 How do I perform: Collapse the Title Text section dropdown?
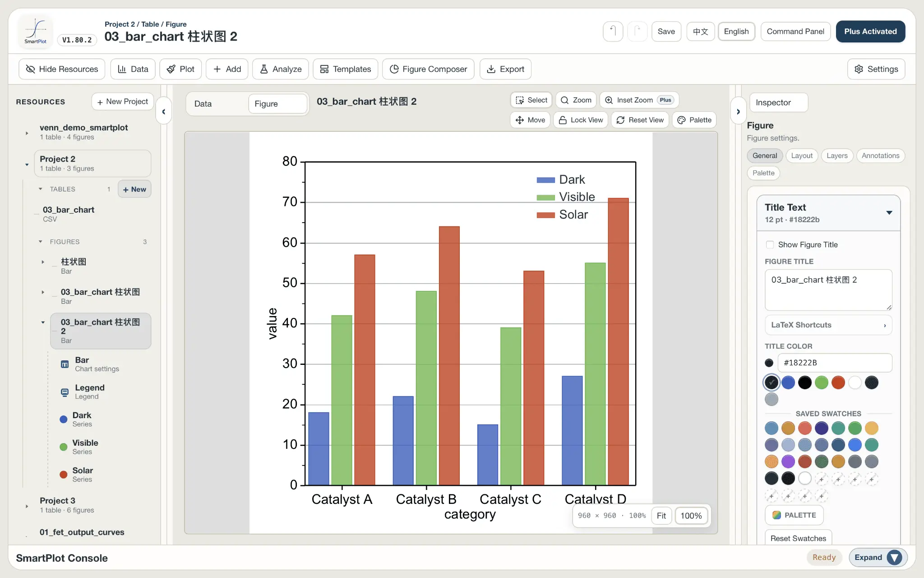[x=889, y=213]
